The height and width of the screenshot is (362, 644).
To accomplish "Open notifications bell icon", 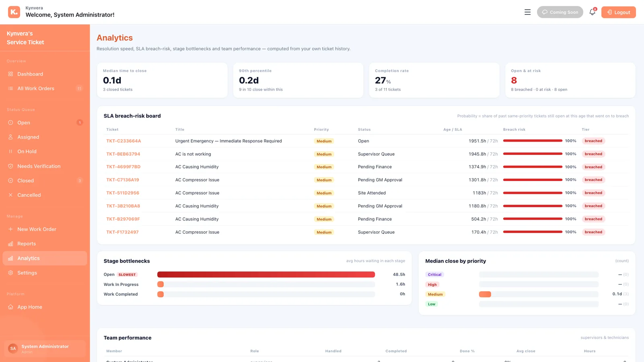I will click(592, 12).
